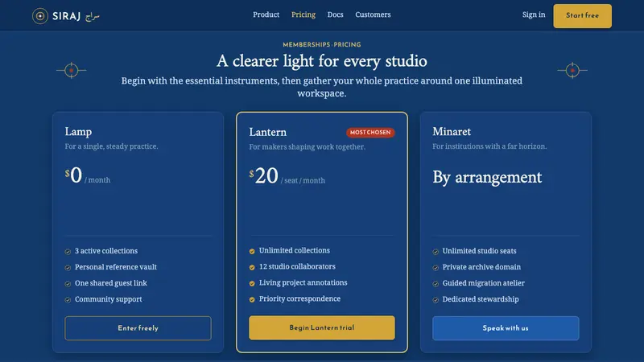This screenshot has height=362, width=644.
Task: Click 'For institutions with a far horizon.' text
Action: (x=489, y=146)
